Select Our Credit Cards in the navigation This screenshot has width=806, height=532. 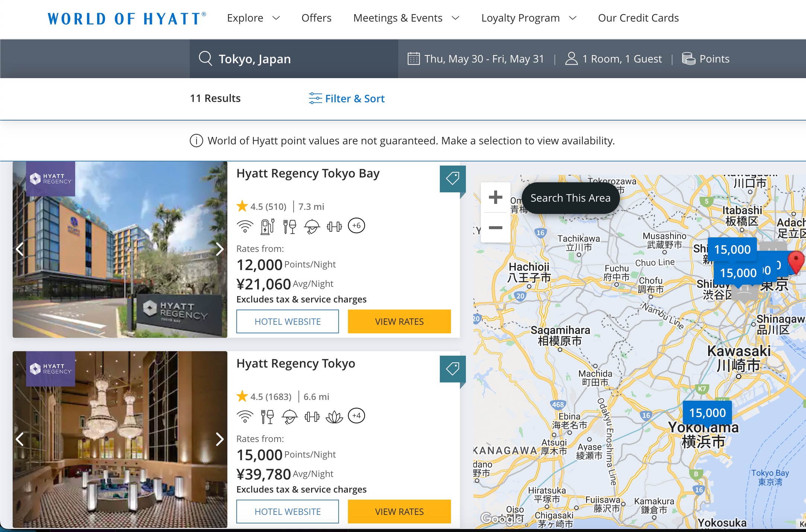pos(638,18)
